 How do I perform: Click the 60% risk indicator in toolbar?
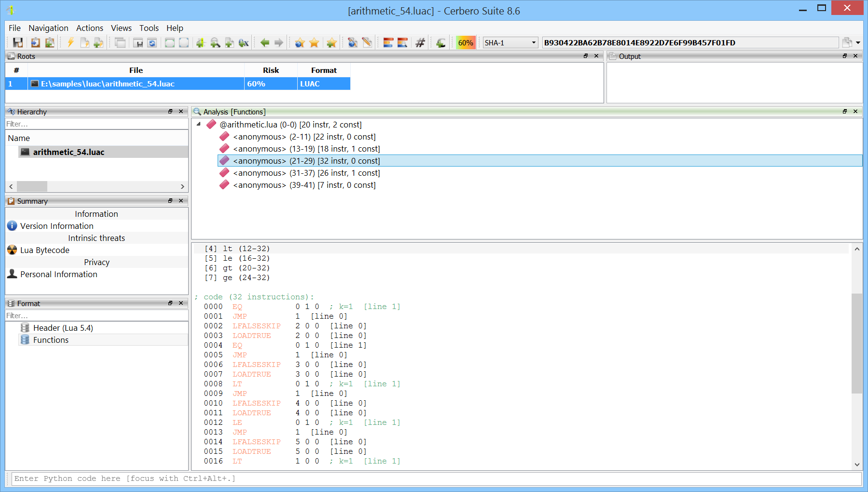pyautogui.click(x=465, y=43)
